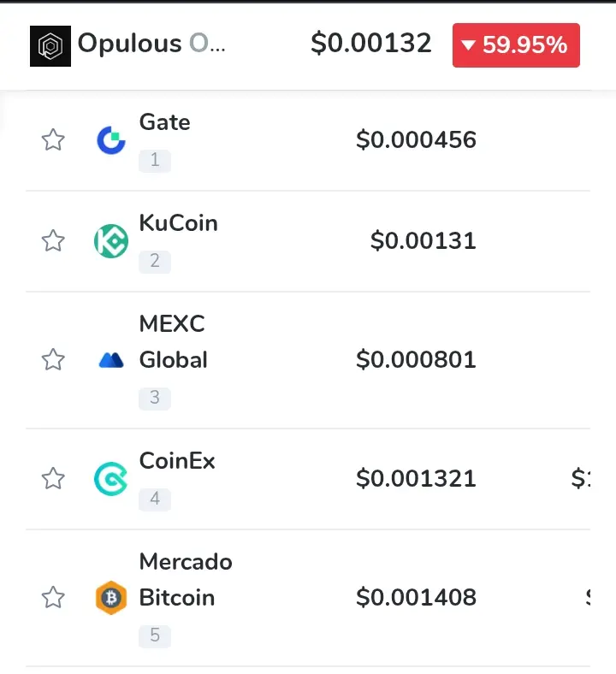Star Mercado Bitcoin as a favorite
Screen dimensions: 616x674
coord(53,597)
